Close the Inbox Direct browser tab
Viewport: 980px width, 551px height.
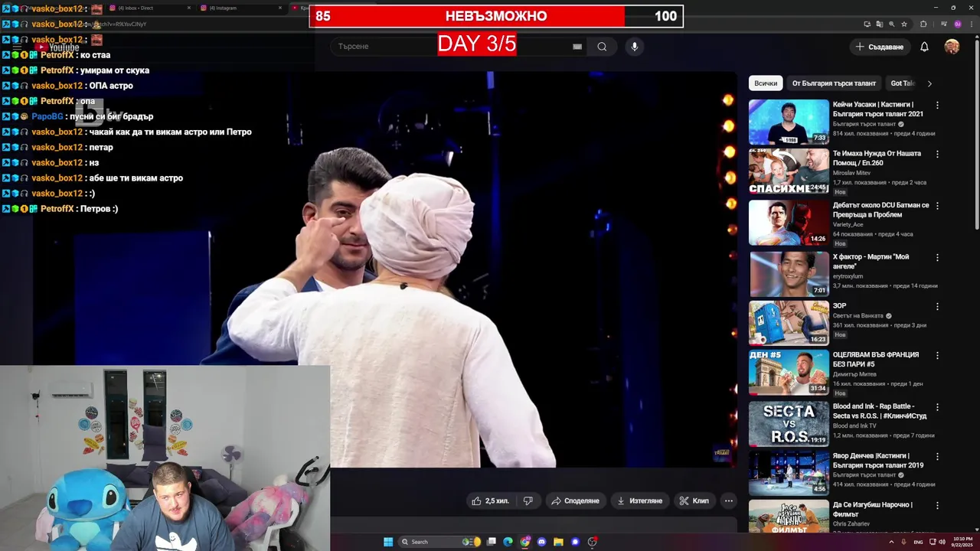coord(189,8)
